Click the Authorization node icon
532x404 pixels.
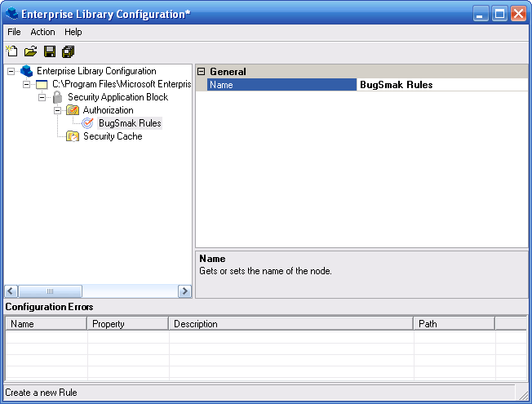click(x=73, y=110)
